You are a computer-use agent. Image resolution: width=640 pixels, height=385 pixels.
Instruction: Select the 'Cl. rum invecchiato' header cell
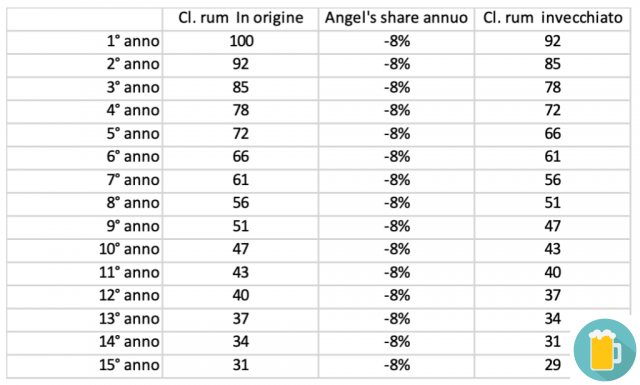pos(553,18)
